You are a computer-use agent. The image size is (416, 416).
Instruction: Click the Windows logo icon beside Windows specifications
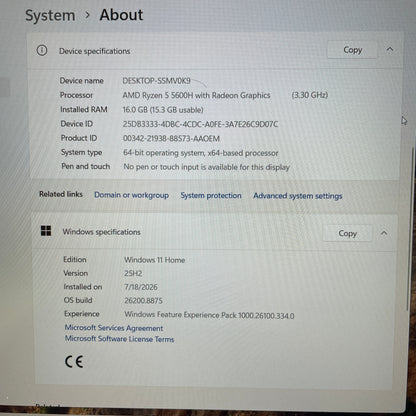tap(46, 231)
